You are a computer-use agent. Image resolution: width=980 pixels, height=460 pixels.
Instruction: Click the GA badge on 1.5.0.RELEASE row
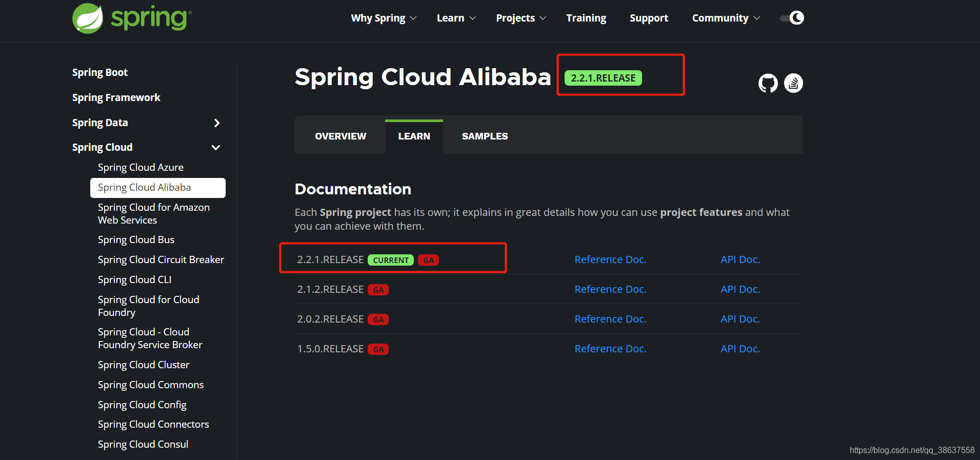click(378, 349)
